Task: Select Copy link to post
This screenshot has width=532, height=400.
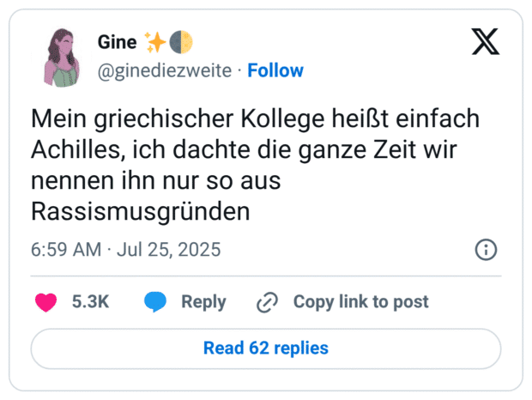Action: 360,302
